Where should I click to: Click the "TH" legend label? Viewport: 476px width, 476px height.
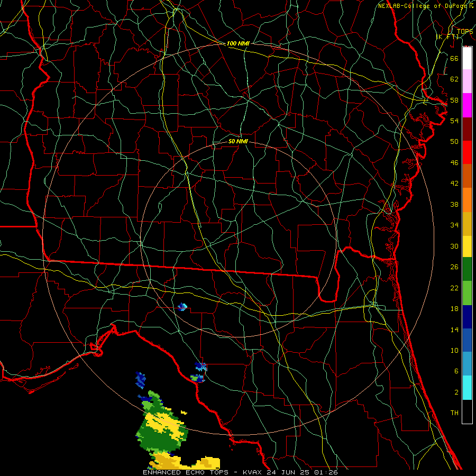click(x=454, y=413)
